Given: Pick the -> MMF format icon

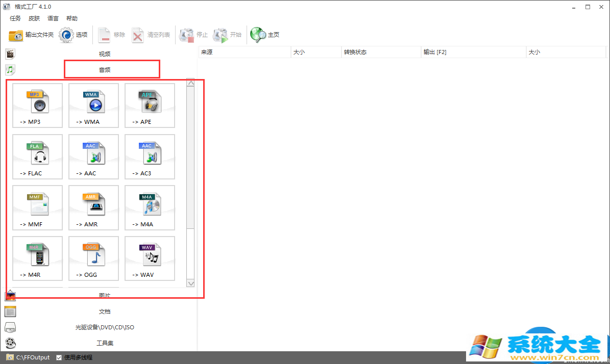Looking at the screenshot, I should [x=37, y=208].
